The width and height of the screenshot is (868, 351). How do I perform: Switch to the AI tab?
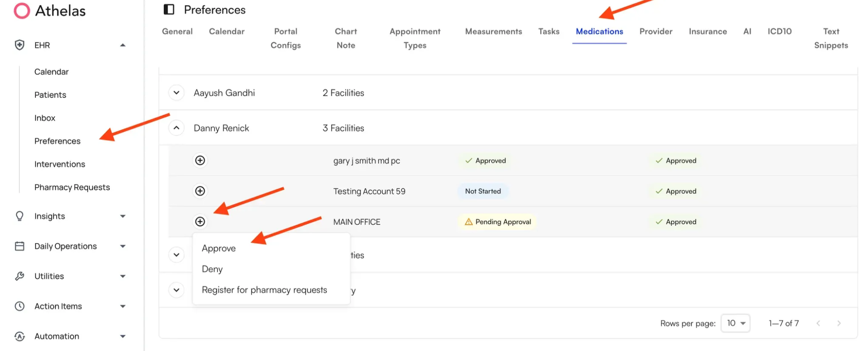pos(747,31)
